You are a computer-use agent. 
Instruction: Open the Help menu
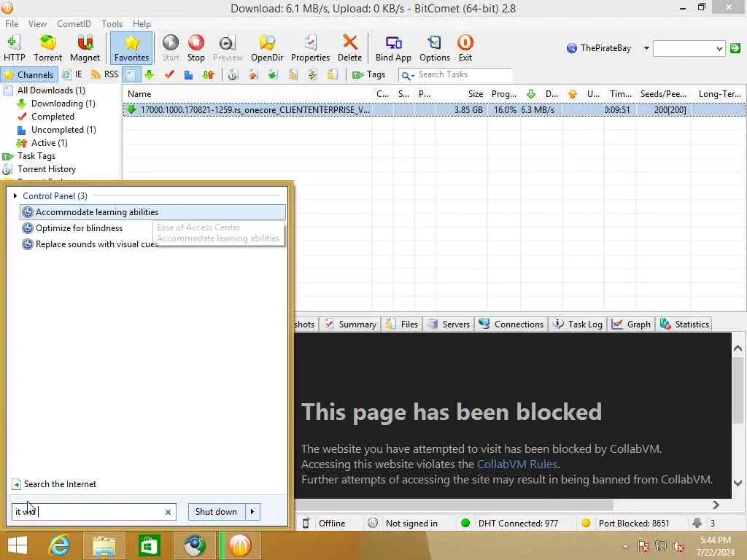click(142, 24)
